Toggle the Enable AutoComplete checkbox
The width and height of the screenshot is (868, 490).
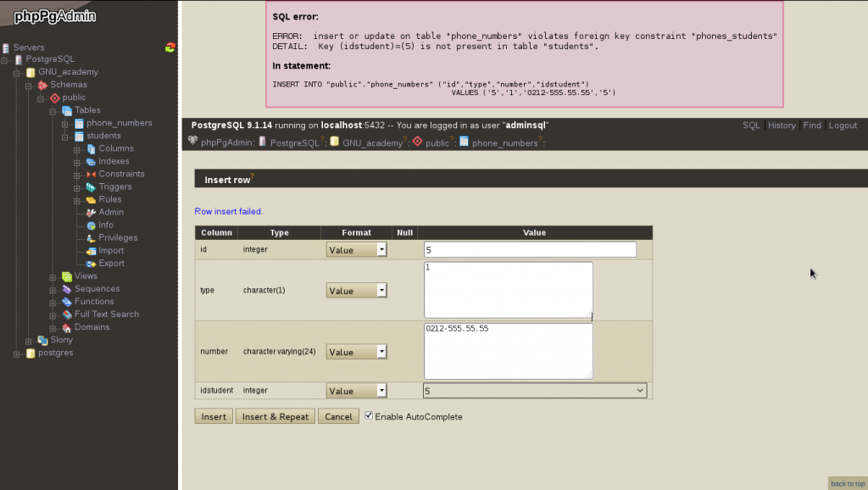(369, 416)
